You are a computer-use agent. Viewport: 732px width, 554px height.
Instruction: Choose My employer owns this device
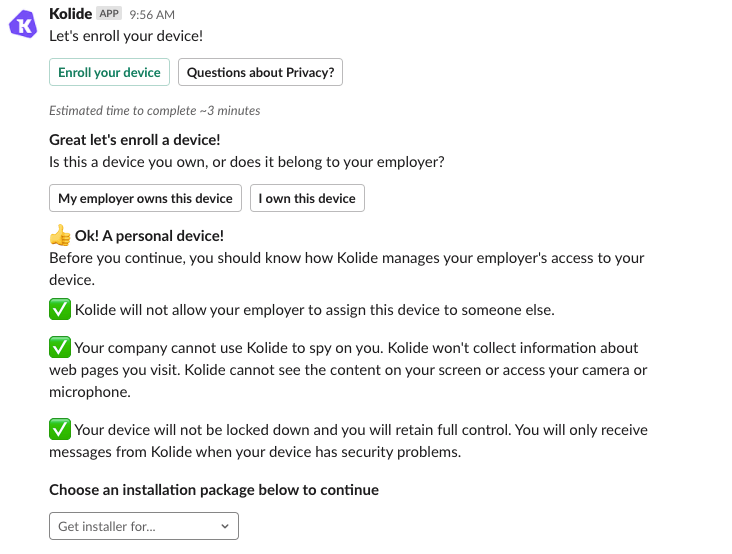[145, 198]
